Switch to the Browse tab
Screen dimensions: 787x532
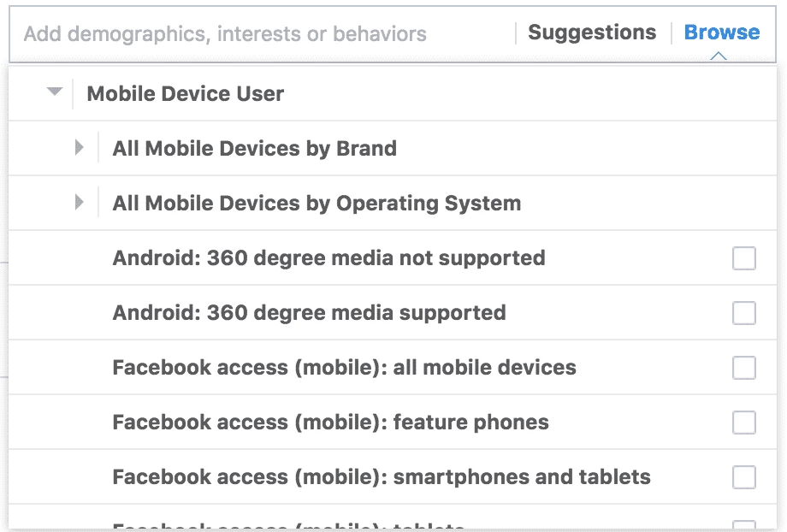[x=722, y=33]
